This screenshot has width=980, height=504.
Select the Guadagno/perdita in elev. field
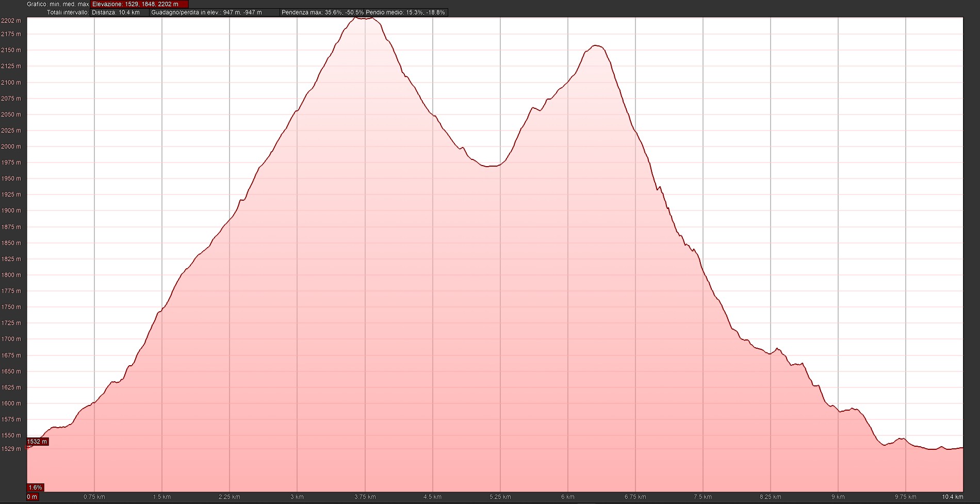[214, 12]
